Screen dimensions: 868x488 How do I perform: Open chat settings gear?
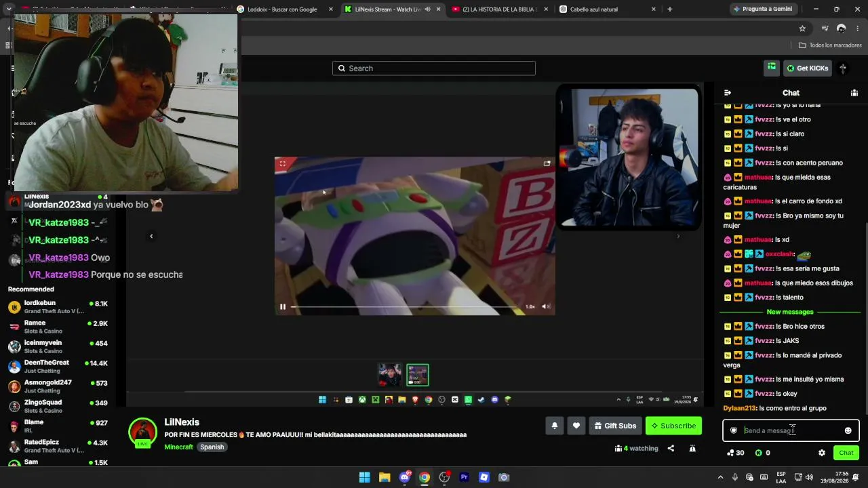pos(822,453)
